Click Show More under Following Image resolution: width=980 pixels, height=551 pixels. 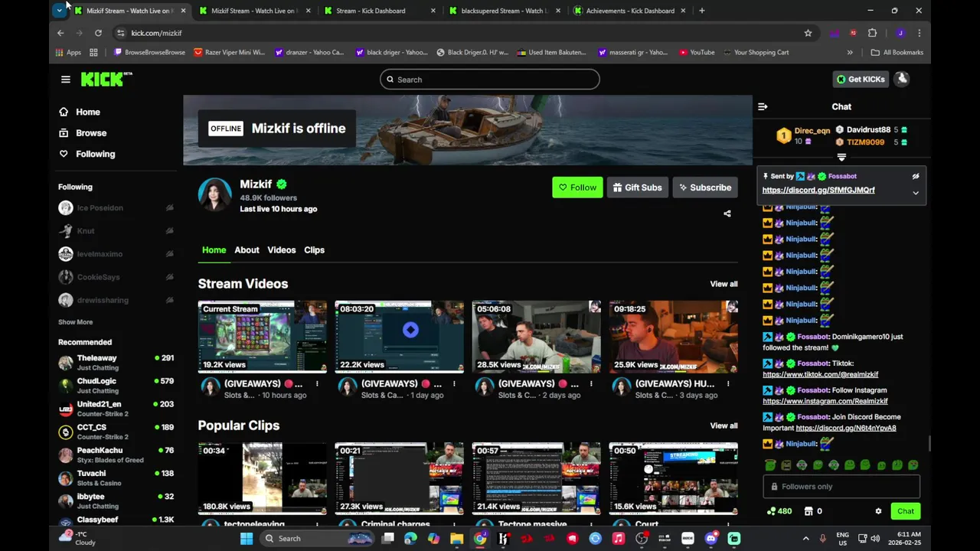75,322
